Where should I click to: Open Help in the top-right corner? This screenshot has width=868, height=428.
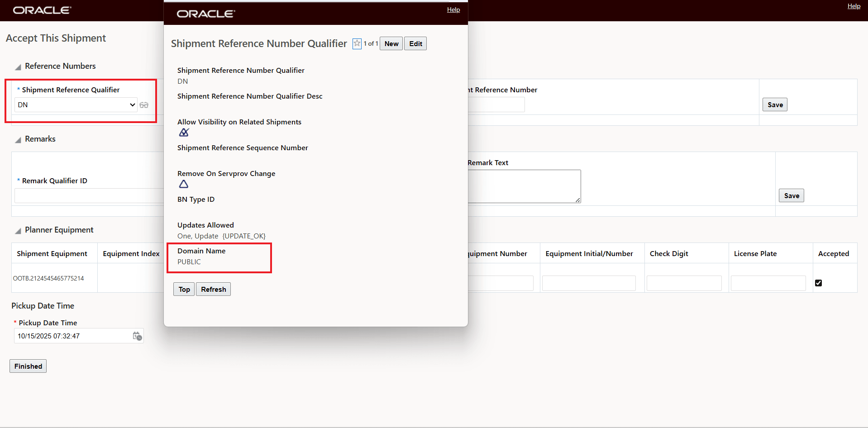tap(854, 6)
